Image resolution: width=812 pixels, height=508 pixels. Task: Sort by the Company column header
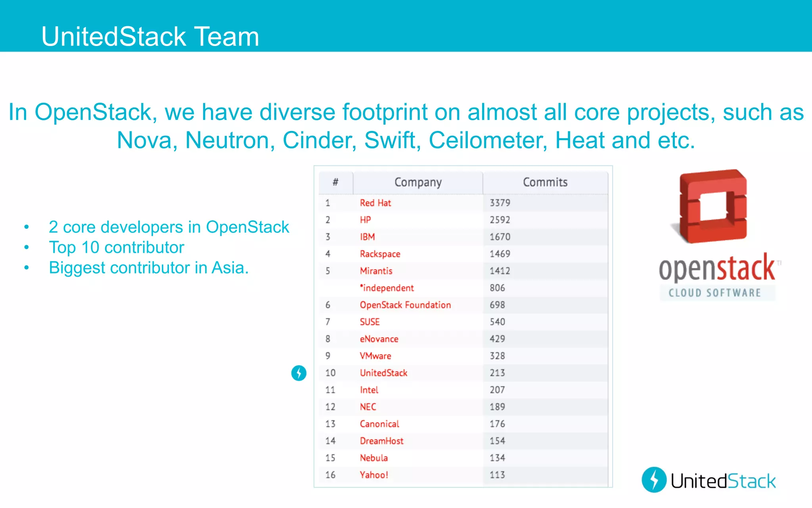(418, 183)
